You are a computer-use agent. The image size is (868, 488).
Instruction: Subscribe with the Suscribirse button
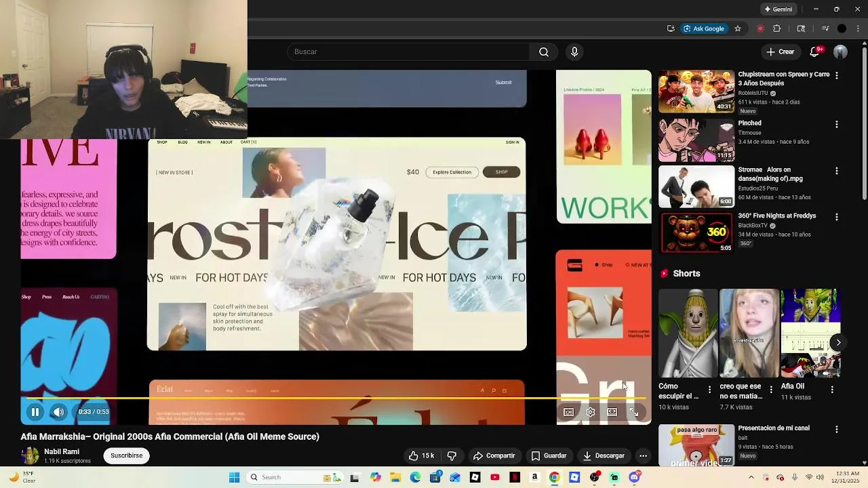tap(127, 455)
